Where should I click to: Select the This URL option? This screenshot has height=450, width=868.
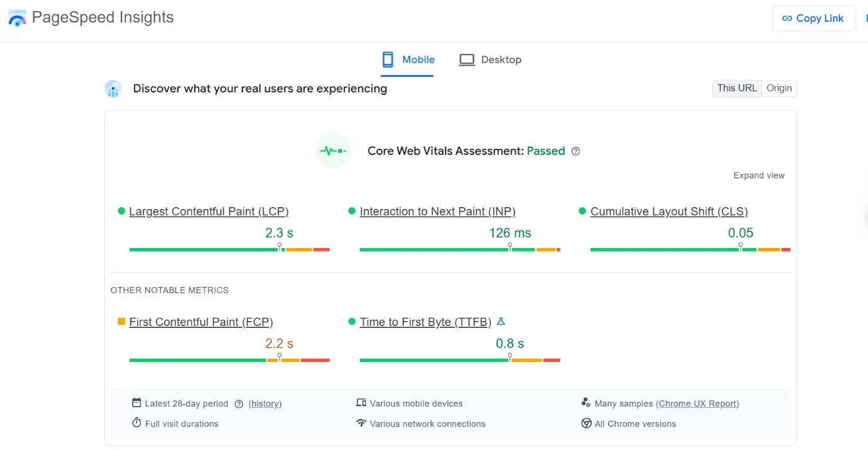tap(736, 88)
